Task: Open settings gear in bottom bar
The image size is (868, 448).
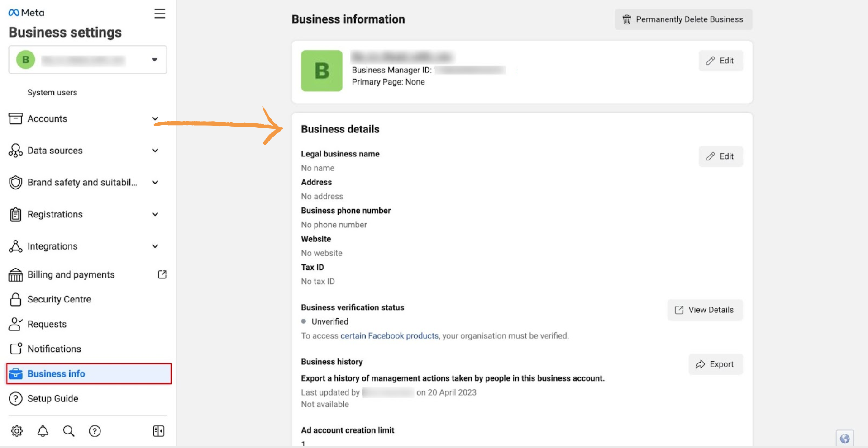Action: tap(17, 431)
